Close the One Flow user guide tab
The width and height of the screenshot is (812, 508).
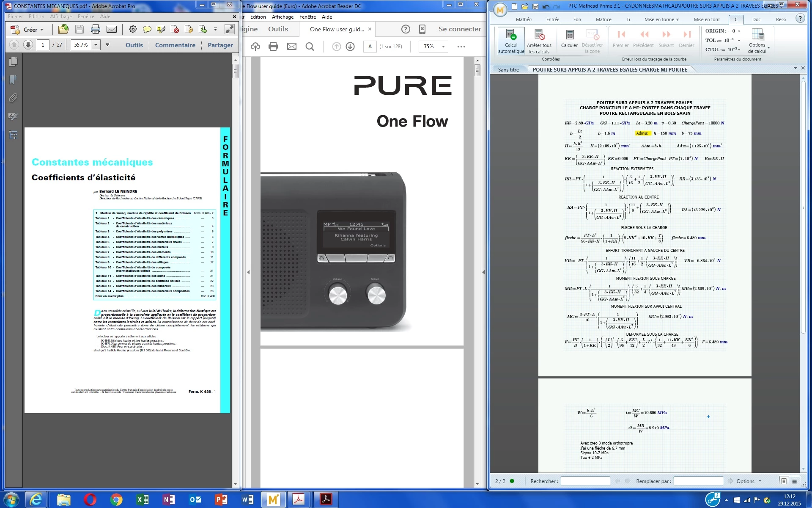(x=370, y=29)
